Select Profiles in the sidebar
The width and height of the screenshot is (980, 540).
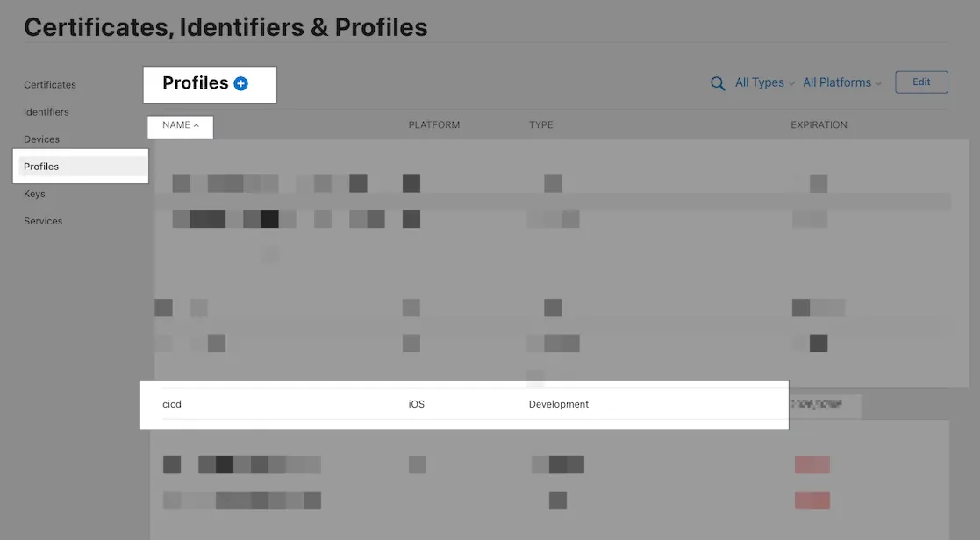42,167
